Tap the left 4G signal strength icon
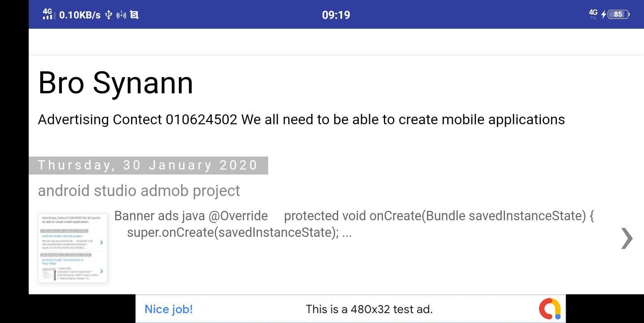 48,14
